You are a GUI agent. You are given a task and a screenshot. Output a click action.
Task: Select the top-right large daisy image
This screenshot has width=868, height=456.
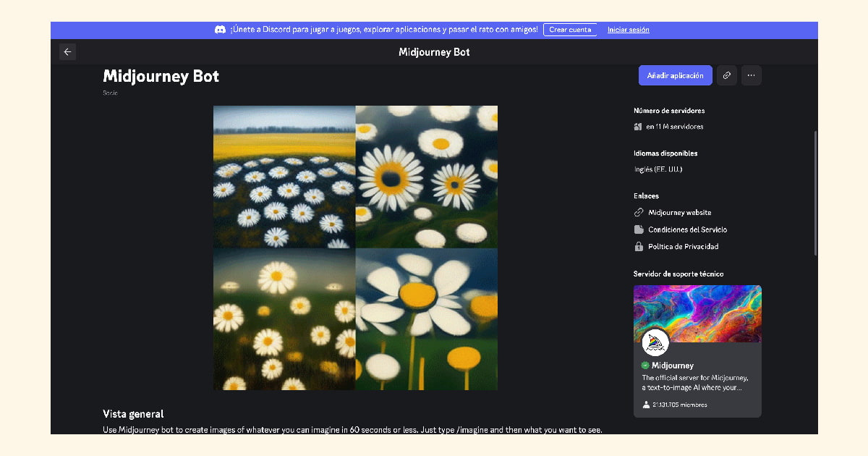click(x=427, y=177)
